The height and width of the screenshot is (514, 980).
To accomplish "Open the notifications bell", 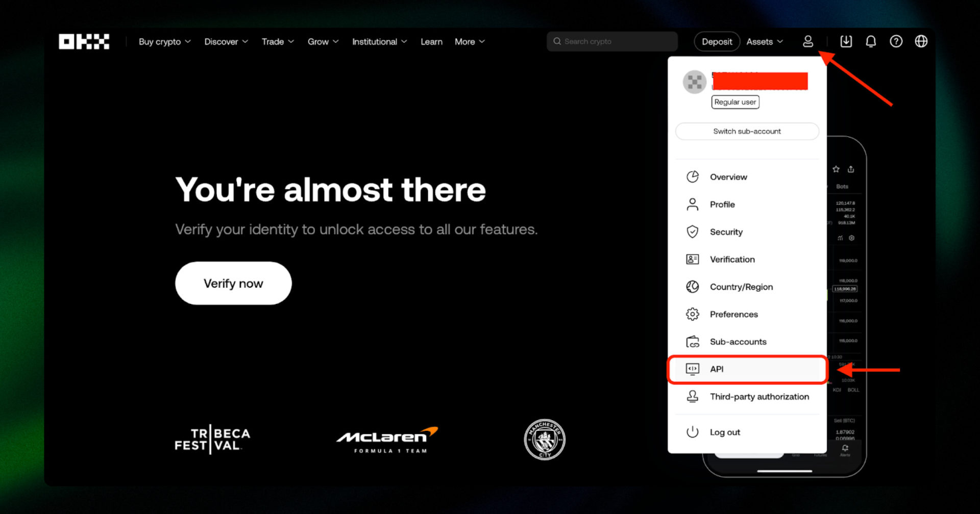I will tap(871, 42).
